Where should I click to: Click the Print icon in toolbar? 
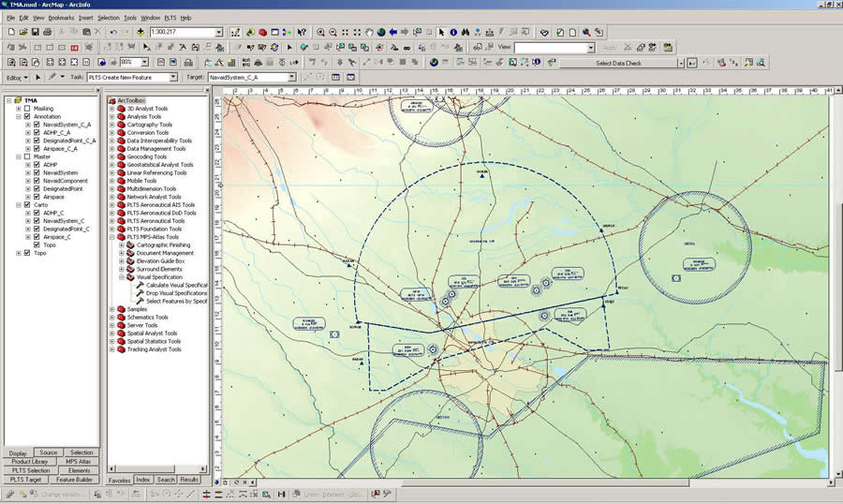[x=48, y=32]
